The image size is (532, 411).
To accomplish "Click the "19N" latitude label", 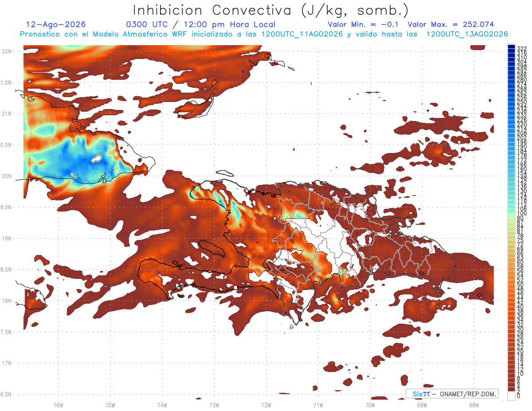I will 7,239.
